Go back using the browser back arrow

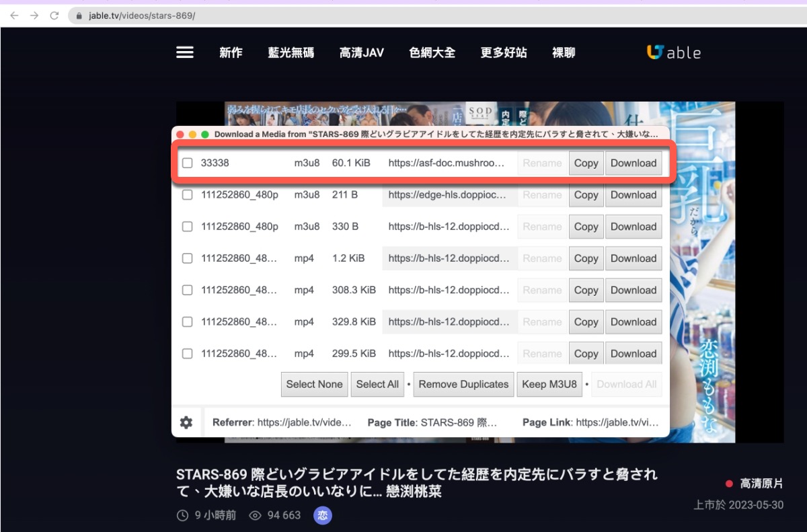[14, 15]
